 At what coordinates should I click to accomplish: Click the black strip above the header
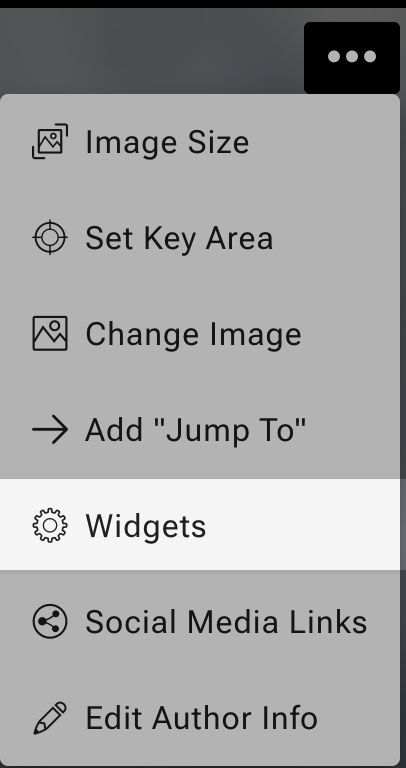tap(203, 3)
